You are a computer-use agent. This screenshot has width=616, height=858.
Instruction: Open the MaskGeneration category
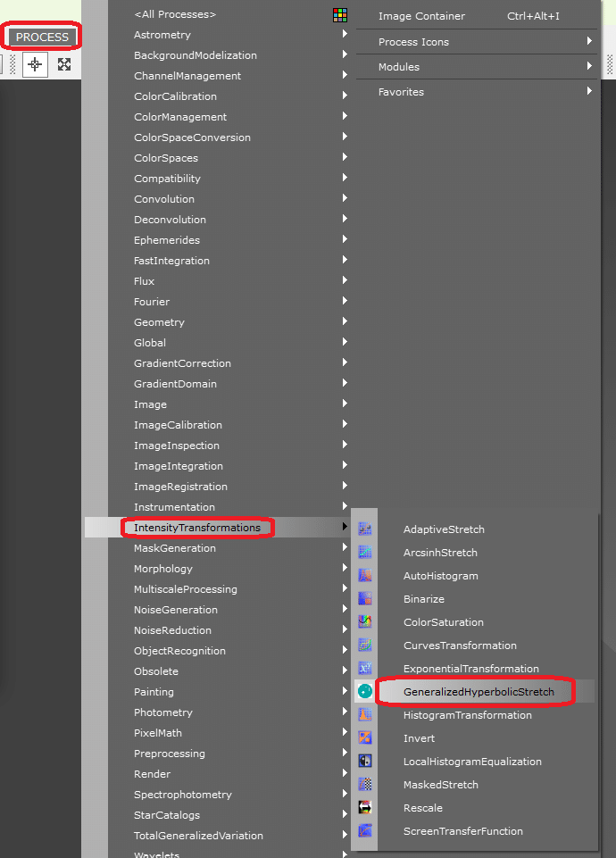click(x=175, y=548)
